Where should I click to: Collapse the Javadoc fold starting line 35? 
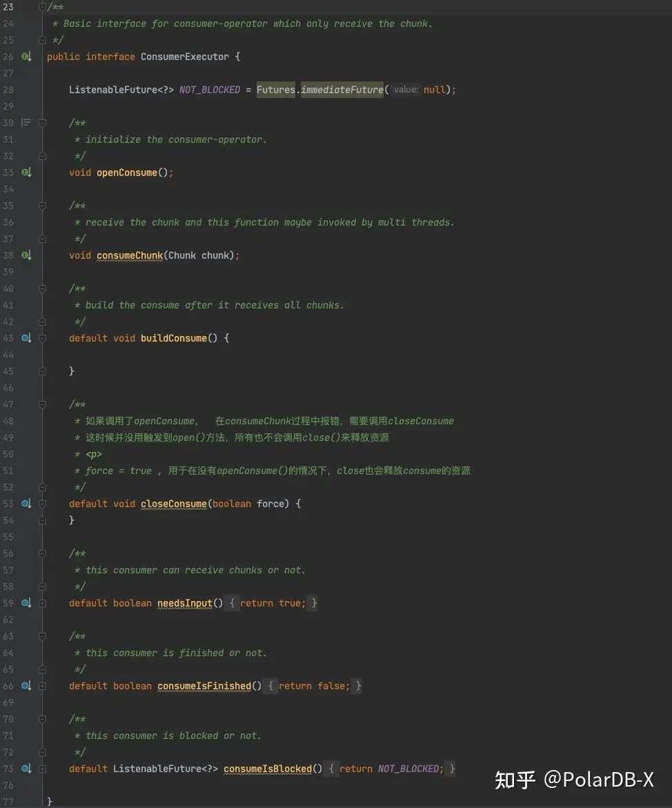pos(43,206)
